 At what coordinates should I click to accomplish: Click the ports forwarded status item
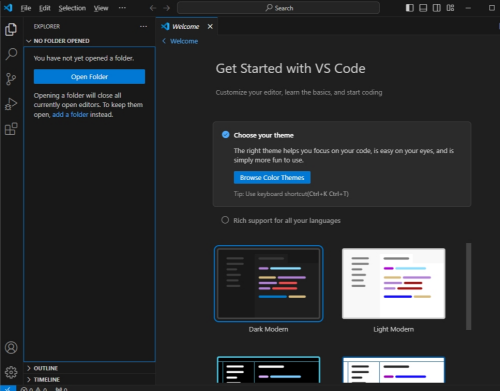[61, 389]
